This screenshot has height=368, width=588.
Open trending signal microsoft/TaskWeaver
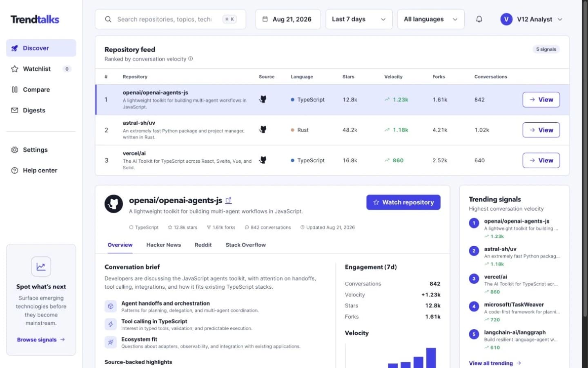tap(514, 312)
